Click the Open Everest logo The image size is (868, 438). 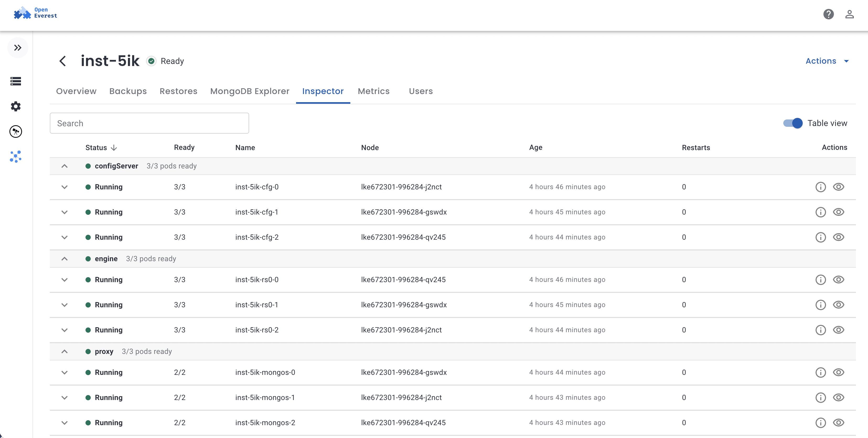tap(35, 13)
